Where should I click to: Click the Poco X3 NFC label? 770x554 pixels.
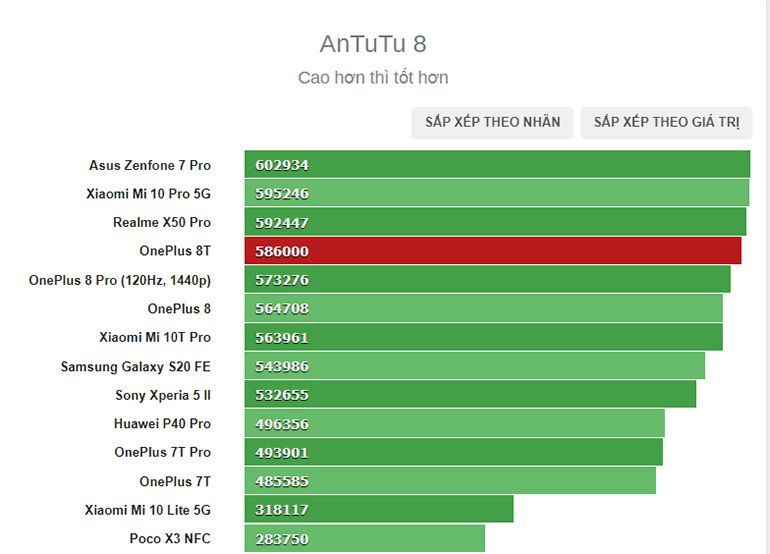170,539
